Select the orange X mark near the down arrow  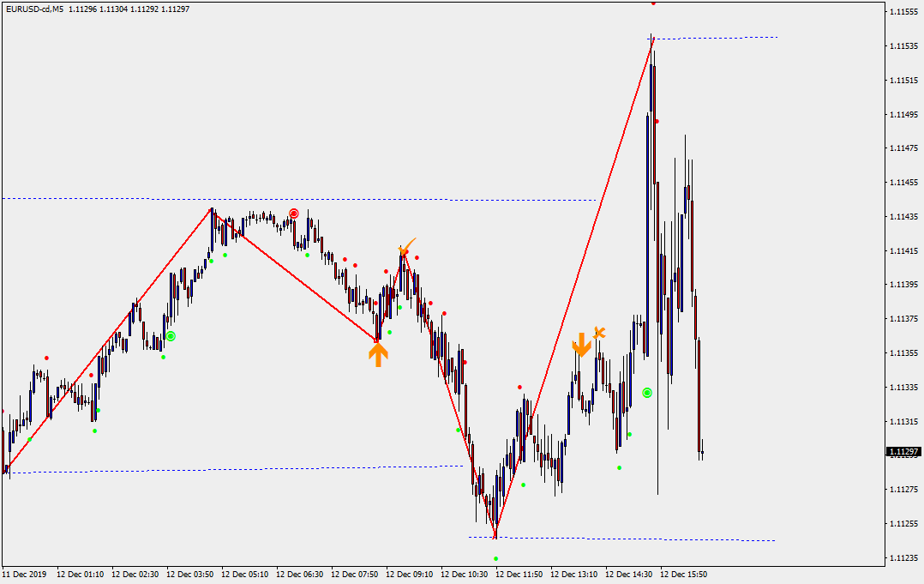[599, 332]
